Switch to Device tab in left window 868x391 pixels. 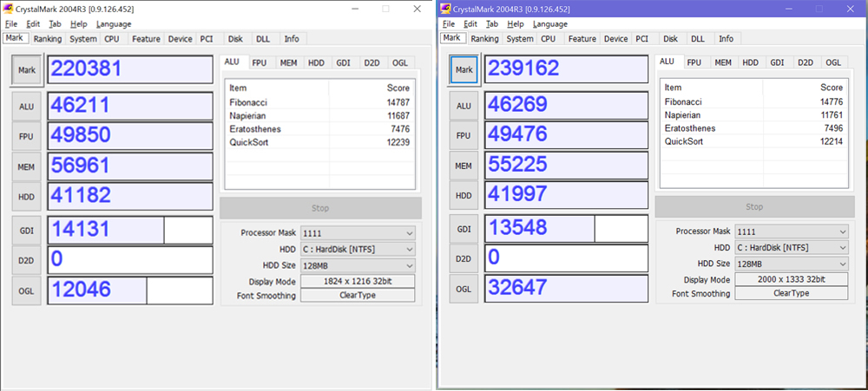(180, 39)
